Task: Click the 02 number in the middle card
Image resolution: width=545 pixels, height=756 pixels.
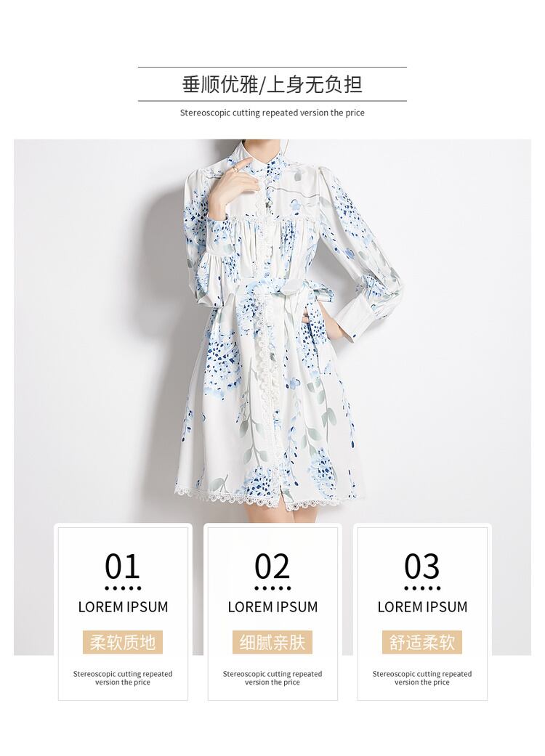Action: [272, 566]
